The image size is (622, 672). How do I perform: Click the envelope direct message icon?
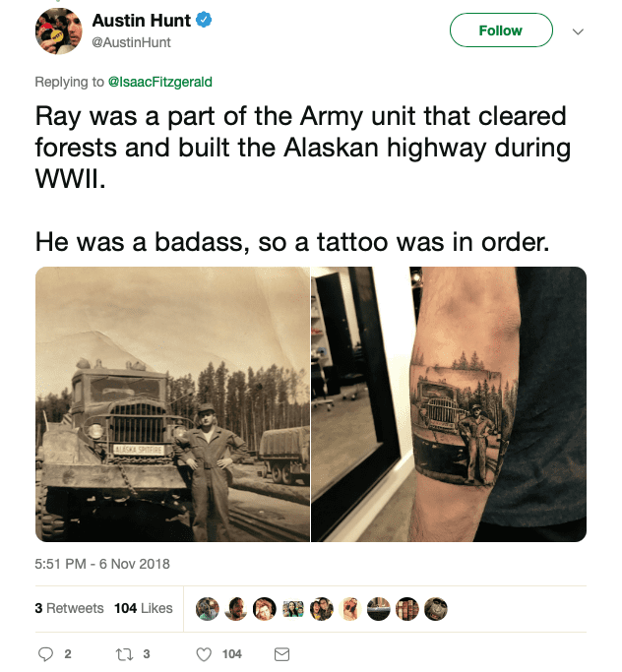pos(281,654)
